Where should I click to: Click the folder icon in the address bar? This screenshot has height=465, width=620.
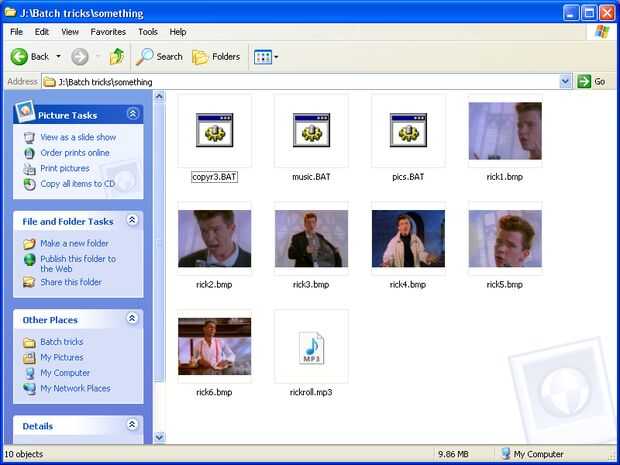click(x=49, y=82)
